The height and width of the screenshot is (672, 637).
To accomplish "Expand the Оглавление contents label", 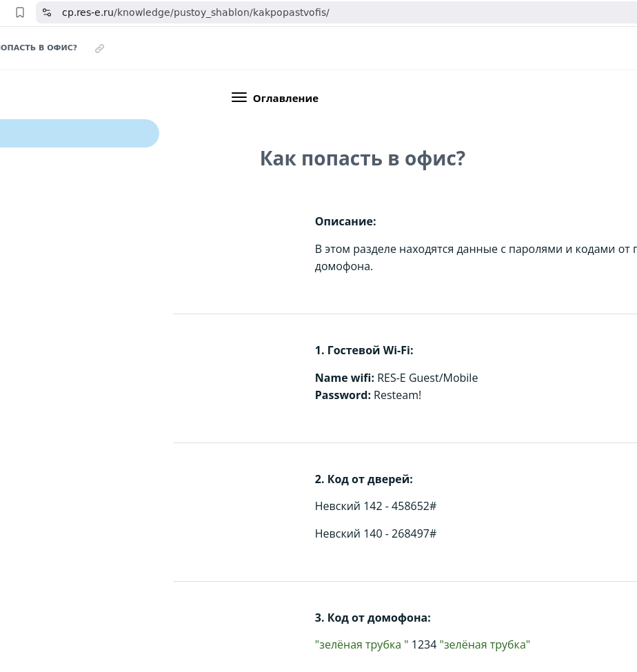I will tap(285, 99).
